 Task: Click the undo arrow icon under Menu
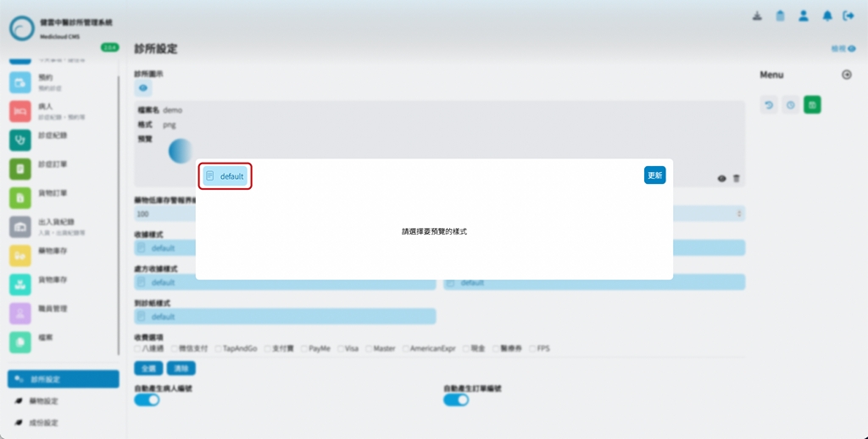coord(769,105)
